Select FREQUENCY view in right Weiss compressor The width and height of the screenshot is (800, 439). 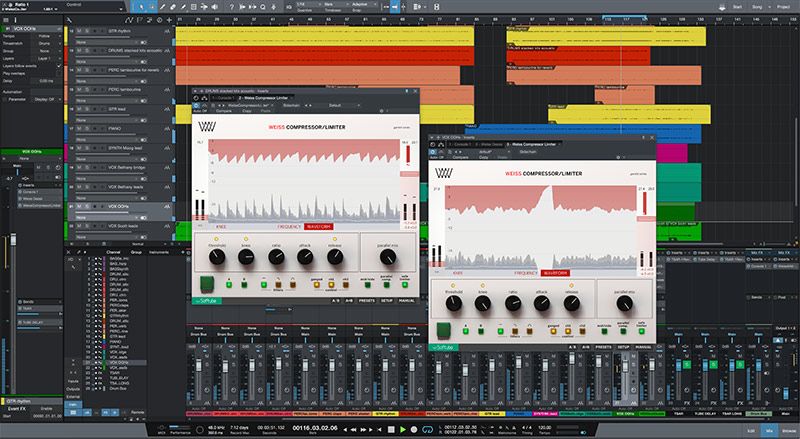(527, 271)
